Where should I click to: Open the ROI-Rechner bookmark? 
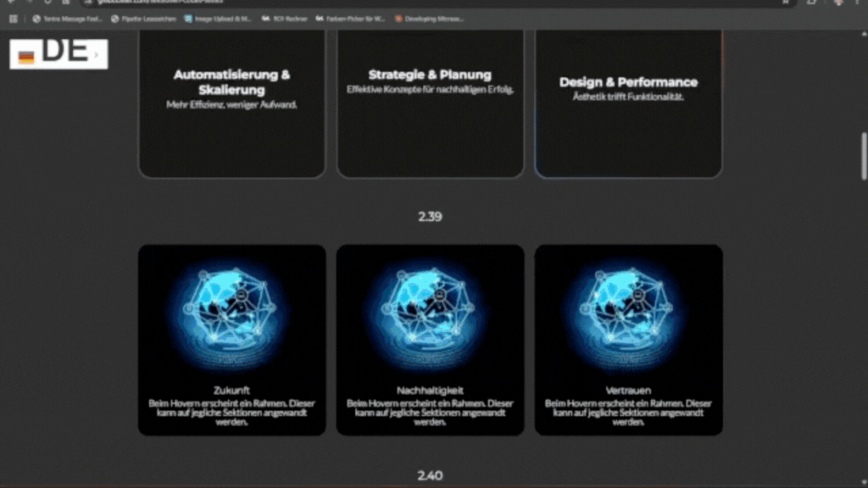click(285, 19)
